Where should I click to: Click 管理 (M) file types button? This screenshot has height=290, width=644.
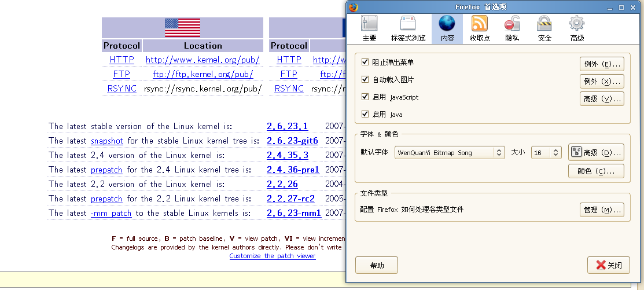(x=602, y=210)
